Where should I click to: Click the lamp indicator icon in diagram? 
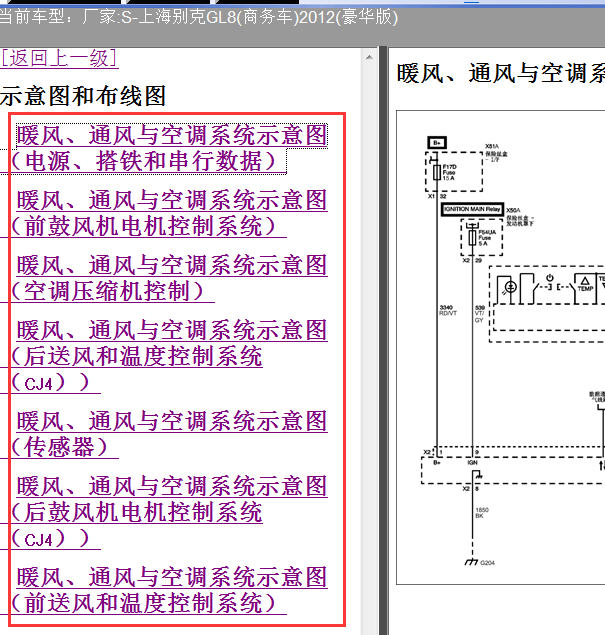510,287
